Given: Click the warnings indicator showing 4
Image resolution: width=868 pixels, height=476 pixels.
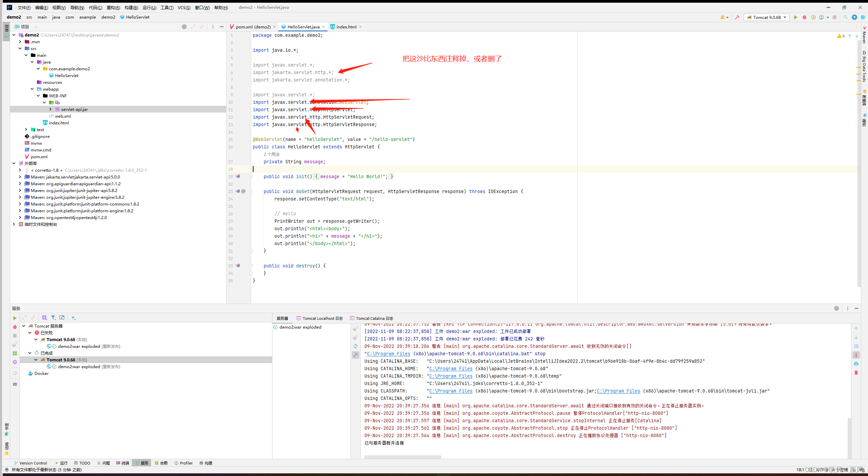Looking at the screenshot, I should point(841,36).
